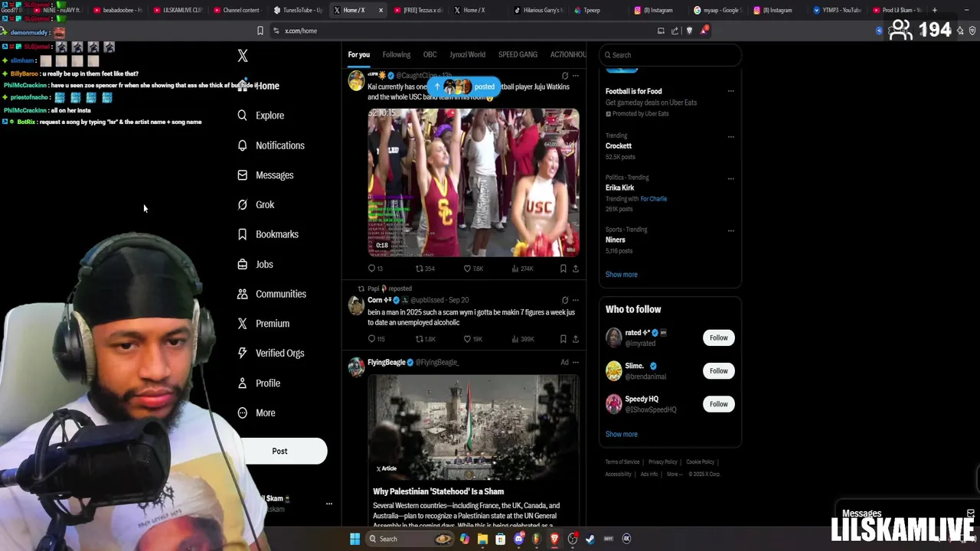Open the Crockett trending topic

(x=619, y=146)
